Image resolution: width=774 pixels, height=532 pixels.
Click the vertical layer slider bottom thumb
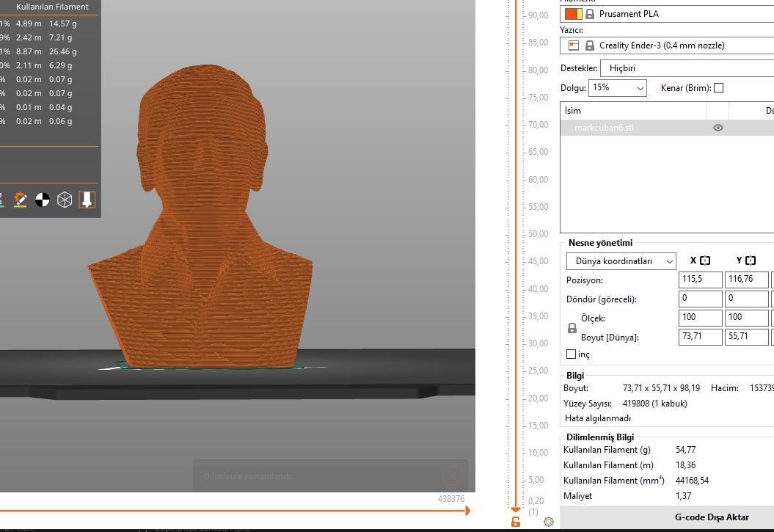[515, 509]
